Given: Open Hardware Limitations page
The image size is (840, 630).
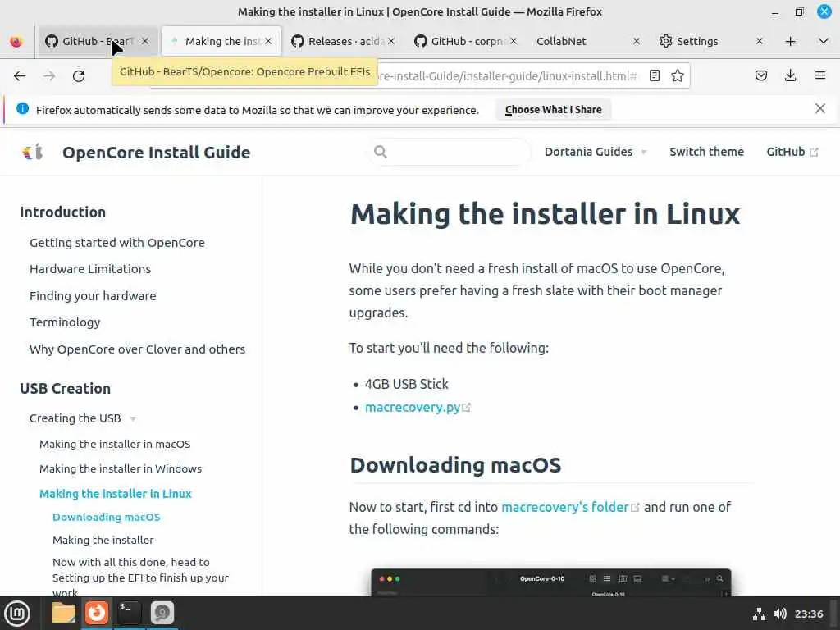Looking at the screenshot, I should point(90,269).
